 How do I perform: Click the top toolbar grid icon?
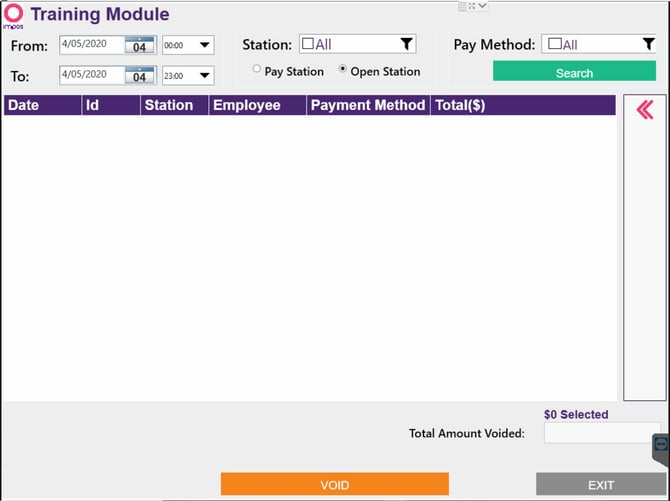tap(462, 6)
